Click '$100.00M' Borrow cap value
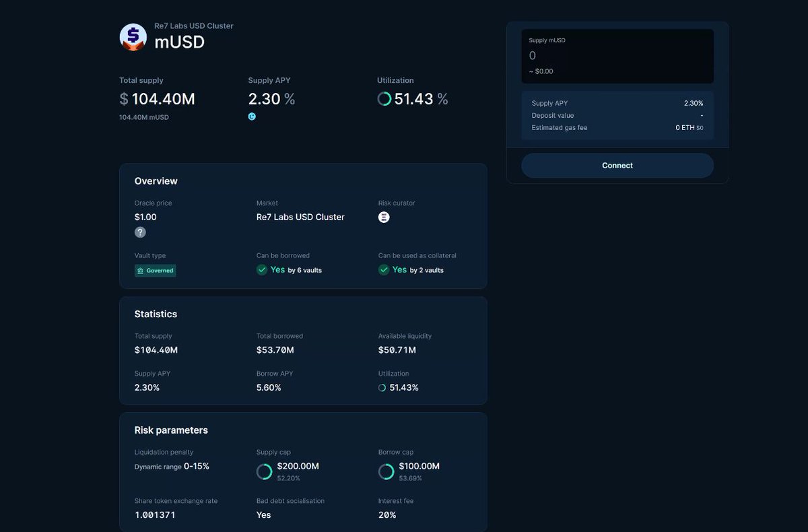The width and height of the screenshot is (808, 532). [419, 466]
